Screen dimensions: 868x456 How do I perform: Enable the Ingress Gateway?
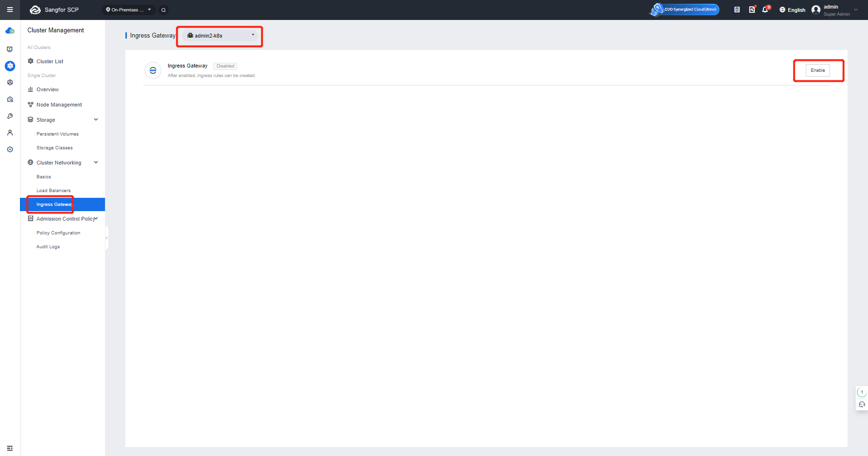pos(818,70)
